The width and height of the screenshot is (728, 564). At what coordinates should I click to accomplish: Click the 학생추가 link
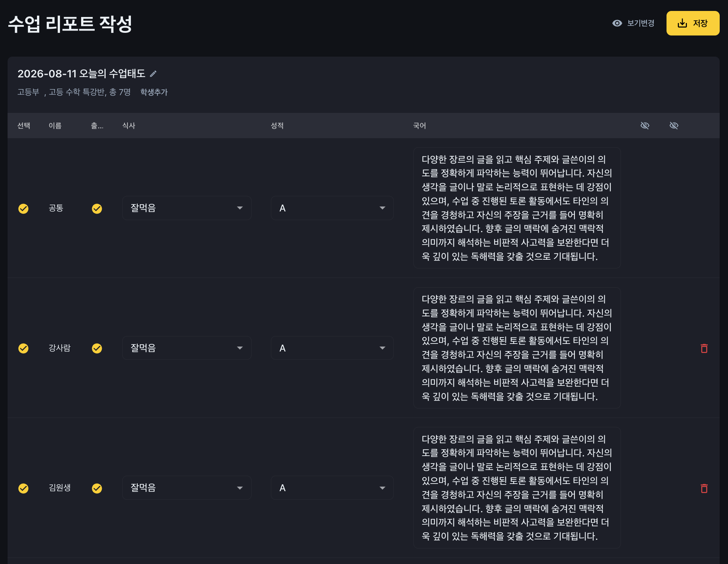click(x=154, y=92)
